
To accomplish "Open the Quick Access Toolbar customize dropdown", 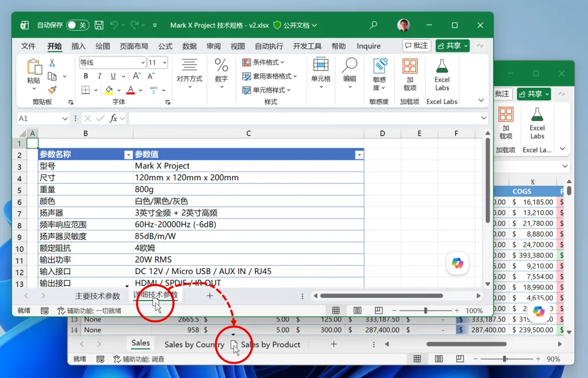I will tap(155, 25).
